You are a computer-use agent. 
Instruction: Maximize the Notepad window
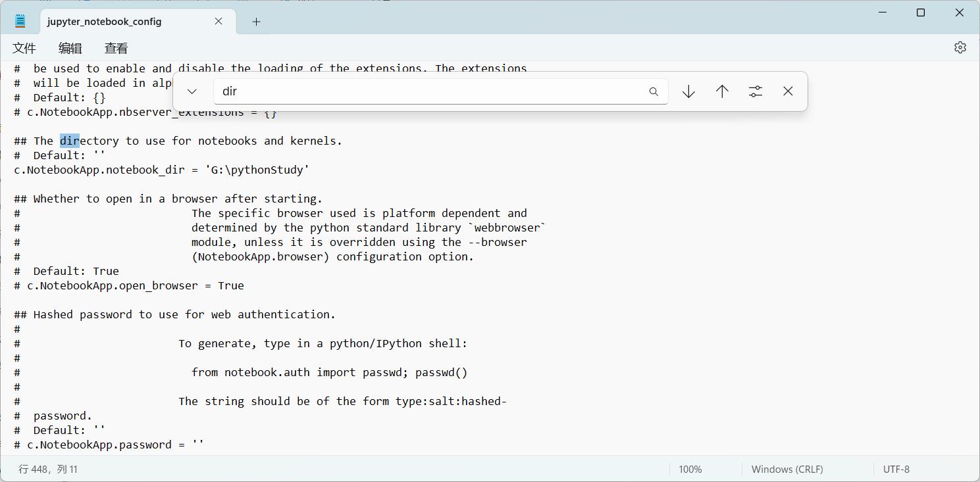coord(921,12)
